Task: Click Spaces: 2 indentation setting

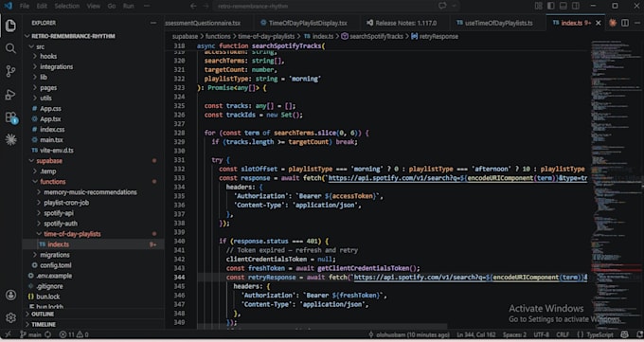Action: tap(514, 334)
